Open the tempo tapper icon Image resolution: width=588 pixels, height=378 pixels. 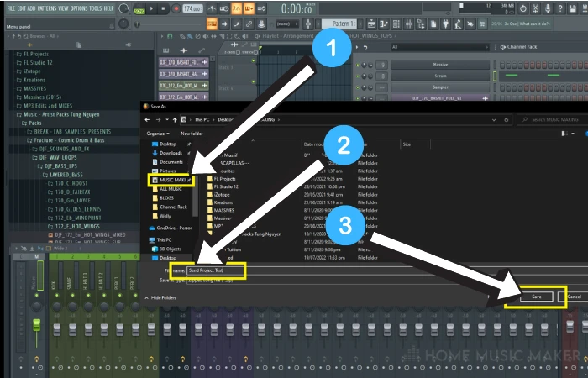tap(458, 24)
